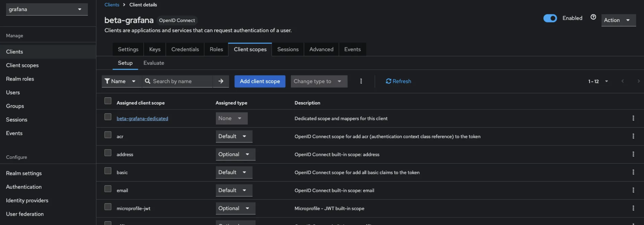This screenshot has width=644, height=225.
Task: Open Groups in the sidebar
Action: [x=48, y=106]
